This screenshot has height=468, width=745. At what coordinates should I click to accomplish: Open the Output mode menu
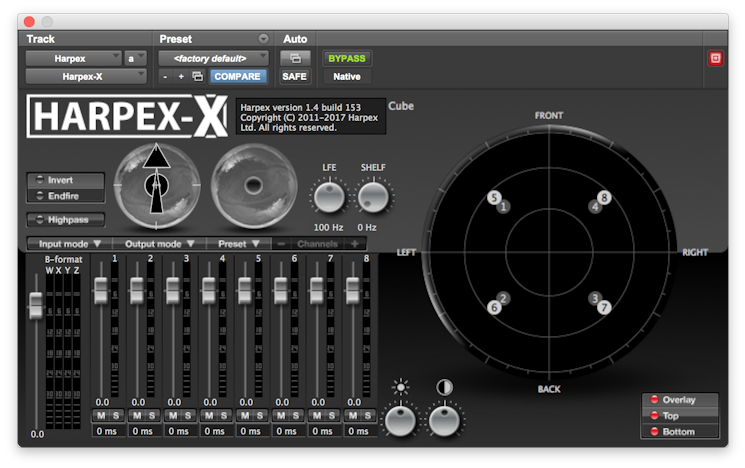[160, 244]
